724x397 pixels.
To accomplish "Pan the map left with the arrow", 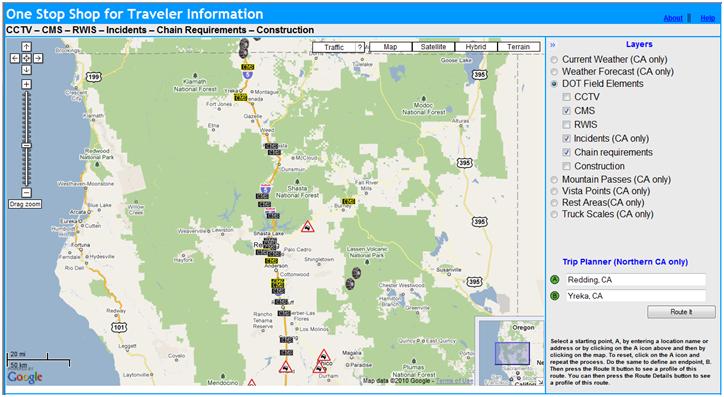I will tap(15, 58).
